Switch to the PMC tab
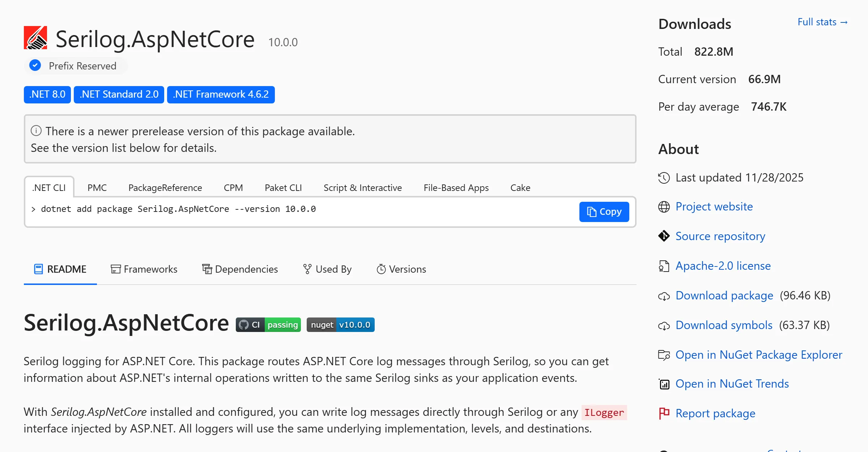868x452 pixels. 97,188
